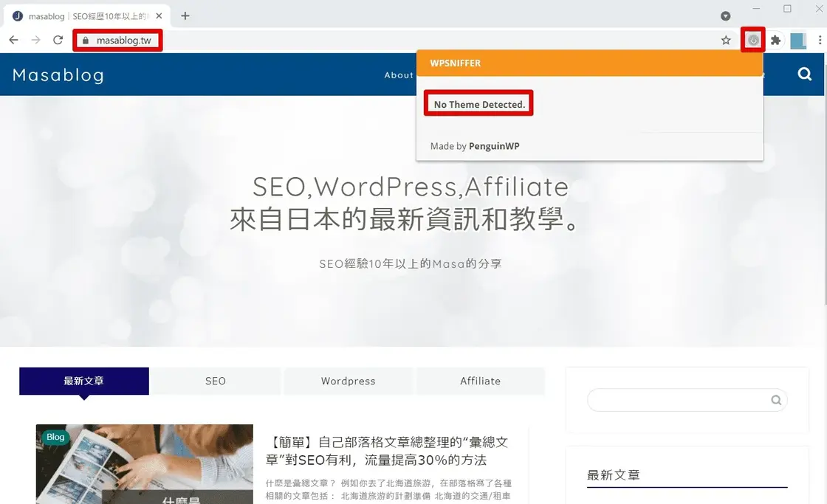The width and height of the screenshot is (827, 504).
Task: Open the article thumbnail with Blog badge
Action: click(x=145, y=464)
